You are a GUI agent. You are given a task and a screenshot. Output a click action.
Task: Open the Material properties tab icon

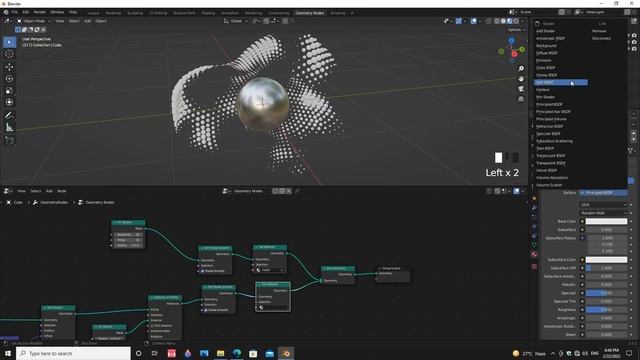pyautogui.click(x=534, y=254)
